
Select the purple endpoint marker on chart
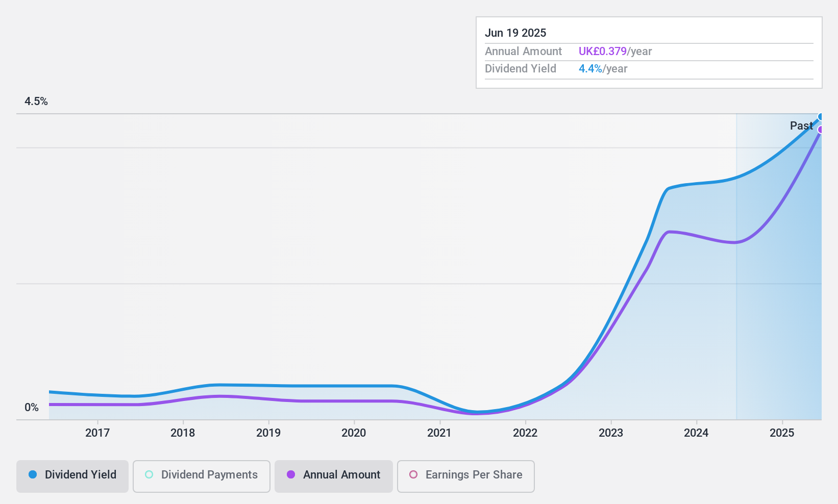(821, 130)
